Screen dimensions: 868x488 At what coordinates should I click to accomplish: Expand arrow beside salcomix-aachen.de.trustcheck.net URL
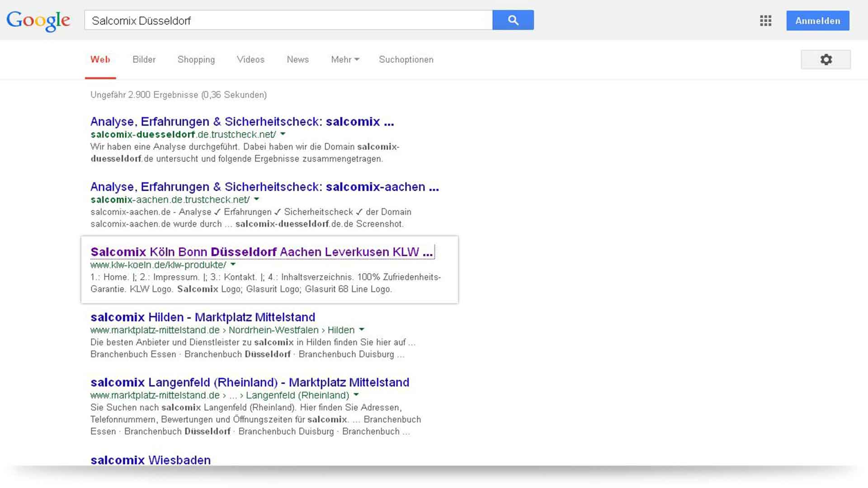point(257,199)
